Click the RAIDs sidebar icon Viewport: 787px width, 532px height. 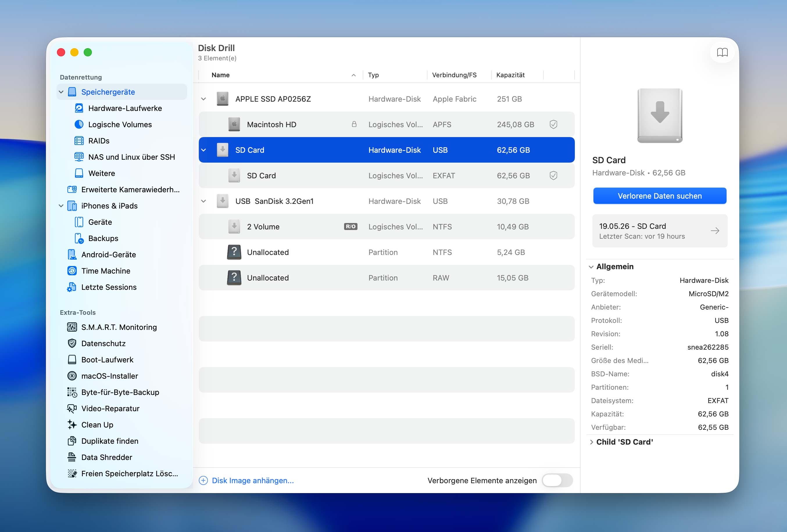[79, 141]
